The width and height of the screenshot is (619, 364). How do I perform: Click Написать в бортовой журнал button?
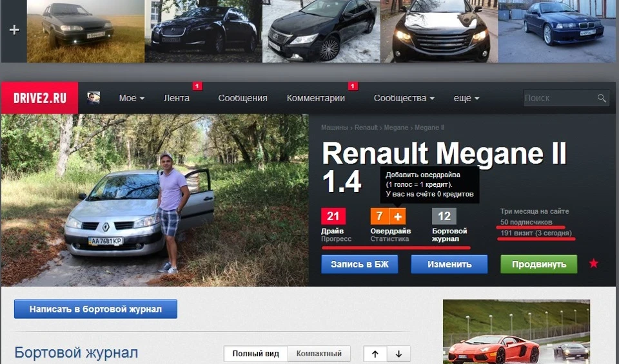point(95,309)
